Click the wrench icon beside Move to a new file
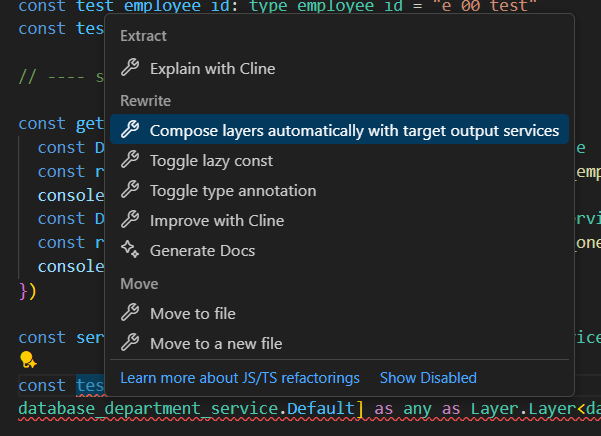Viewport: 601px width, 436px height. point(130,343)
